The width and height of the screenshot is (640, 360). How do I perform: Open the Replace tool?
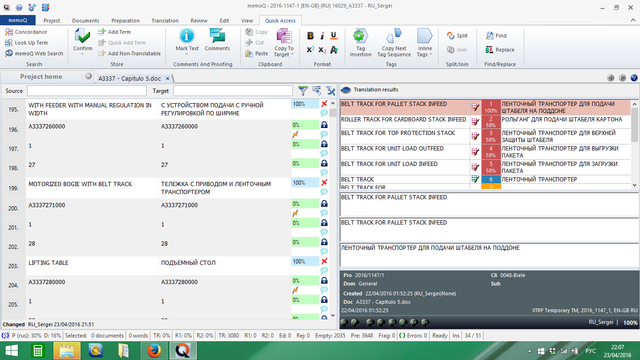pyautogui.click(x=500, y=50)
